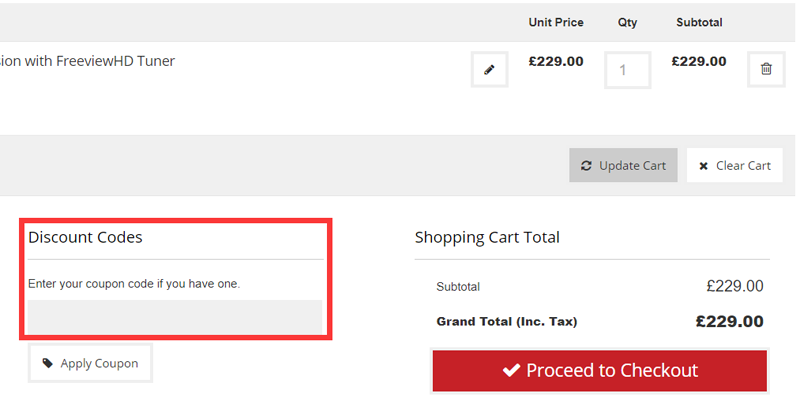Select the Discount Codes heading
The image size is (800, 400).
(85, 237)
